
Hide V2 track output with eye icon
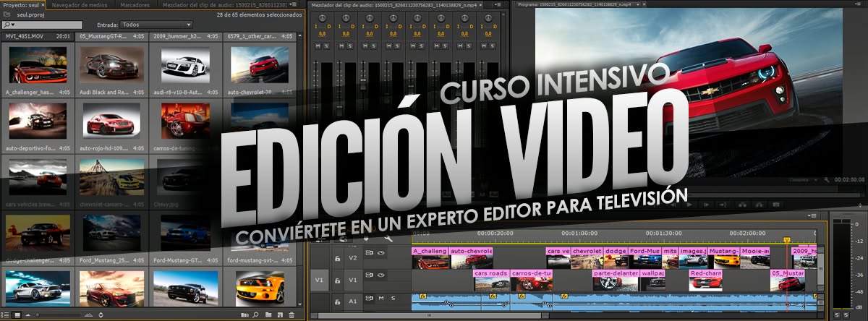pos(380,254)
